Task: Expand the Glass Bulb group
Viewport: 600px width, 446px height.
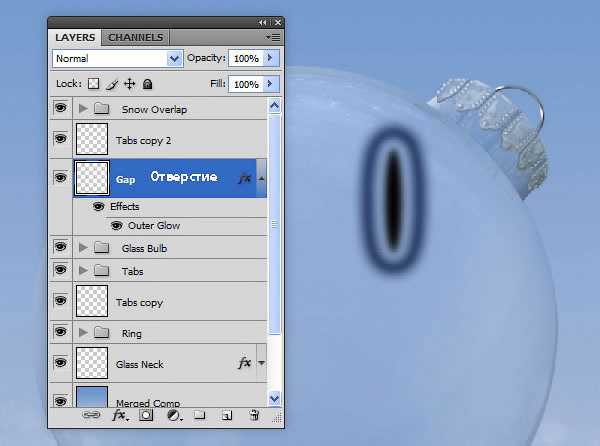Action: (x=83, y=247)
